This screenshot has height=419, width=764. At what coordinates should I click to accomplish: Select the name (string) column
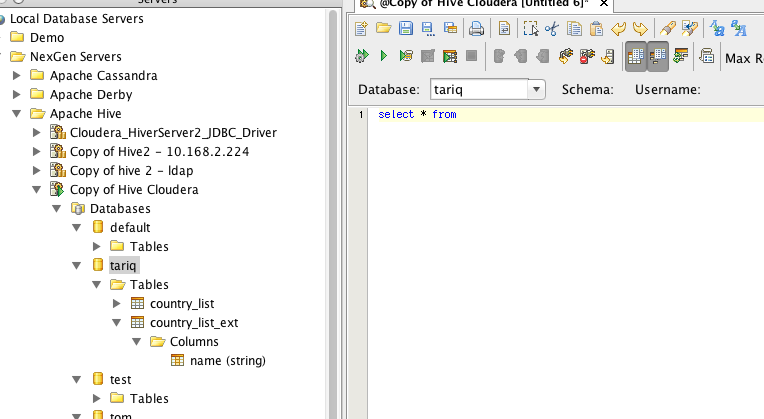click(228, 361)
